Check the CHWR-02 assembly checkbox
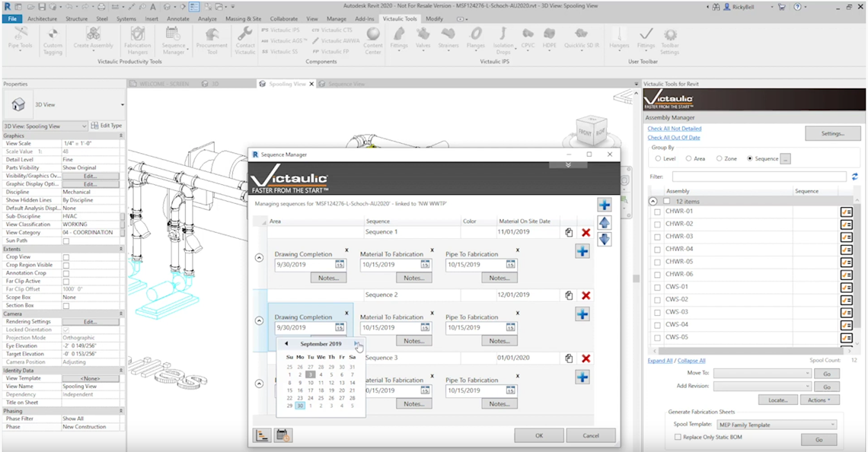The image size is (868, 452). click(x=657, y=224)
